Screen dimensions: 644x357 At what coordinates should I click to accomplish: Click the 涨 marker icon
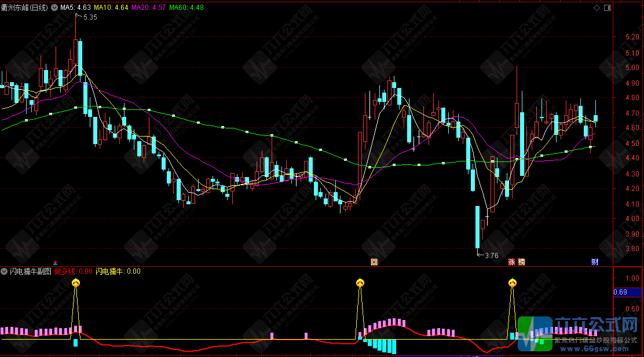pos(512,262)
